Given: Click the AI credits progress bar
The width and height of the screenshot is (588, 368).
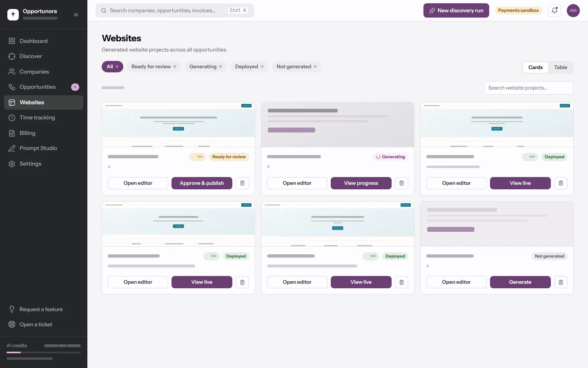Looking at the screenshot, I should pyautogui.click(x=44, y=352).
